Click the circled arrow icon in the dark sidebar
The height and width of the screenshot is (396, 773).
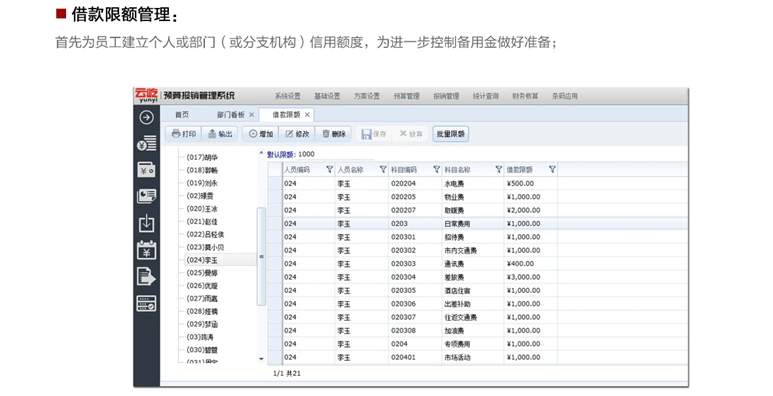[x=146, y=117]
